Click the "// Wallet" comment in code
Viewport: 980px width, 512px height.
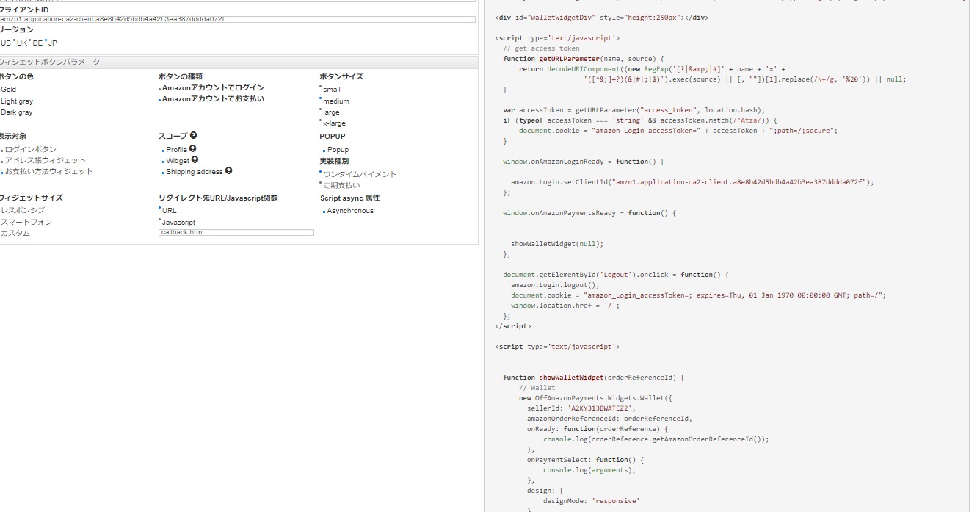(x=537, y=387)
